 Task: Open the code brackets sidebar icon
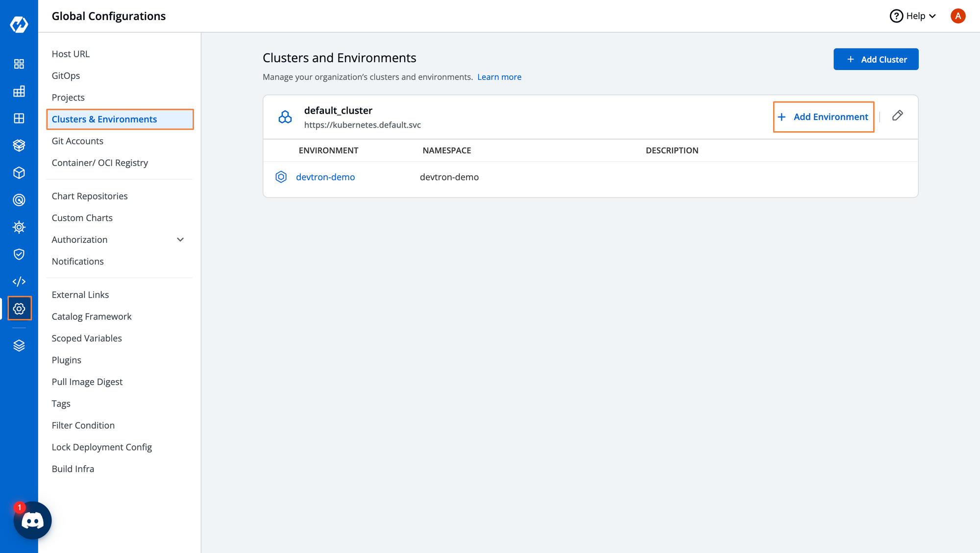(x=19, y=282)
